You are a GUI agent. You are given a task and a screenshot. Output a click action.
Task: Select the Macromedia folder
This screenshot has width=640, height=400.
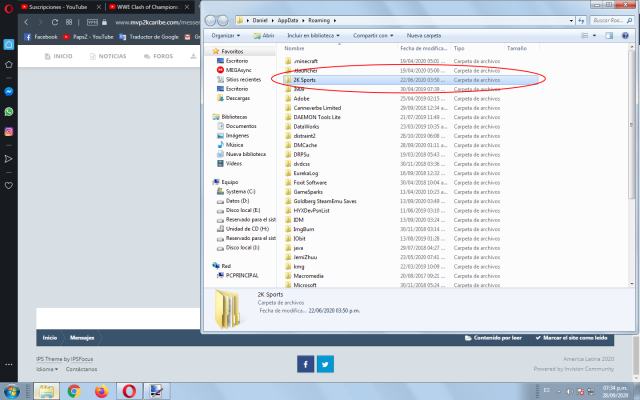point(308,276)
